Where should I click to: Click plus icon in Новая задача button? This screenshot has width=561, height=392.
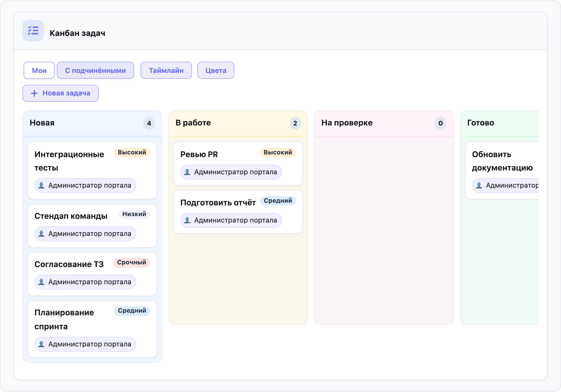[34, 93]
